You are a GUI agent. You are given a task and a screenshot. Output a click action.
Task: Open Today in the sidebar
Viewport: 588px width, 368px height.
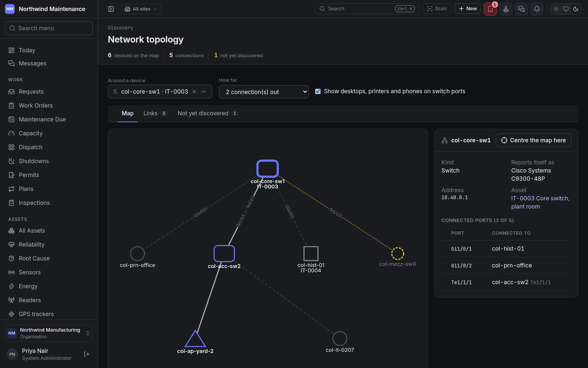coord(49,50)
